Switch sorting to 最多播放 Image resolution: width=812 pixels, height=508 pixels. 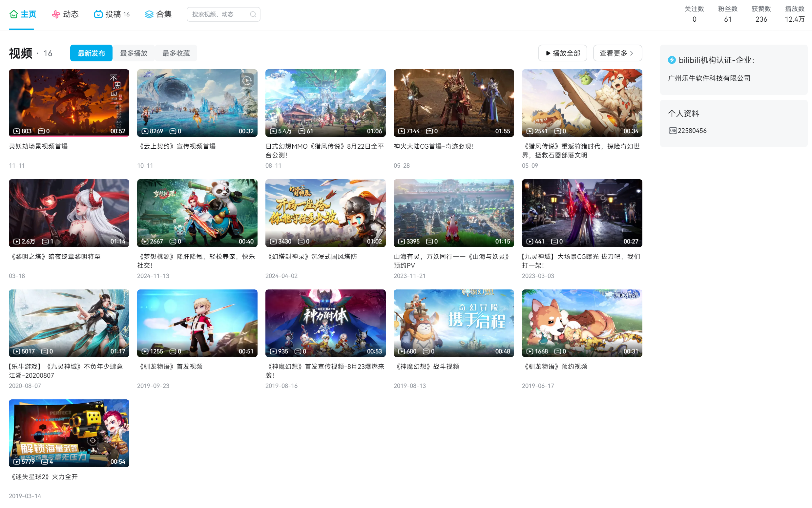[134, 53]
